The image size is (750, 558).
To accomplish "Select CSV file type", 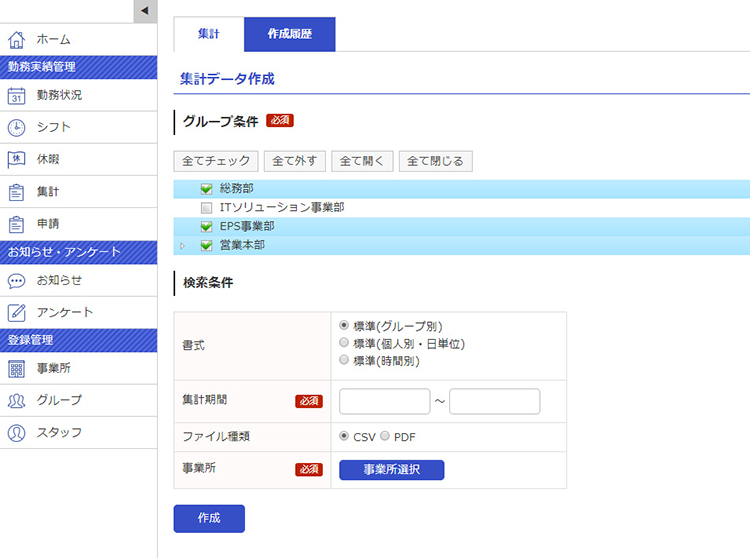I will pyautogui.click(x=343, y=436).
